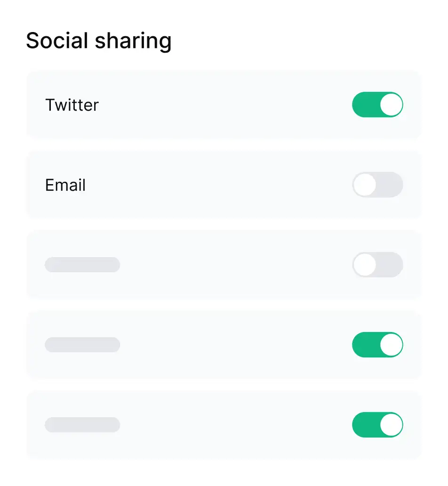Click the placeholder label in the fourth row

tap(82, 345)
